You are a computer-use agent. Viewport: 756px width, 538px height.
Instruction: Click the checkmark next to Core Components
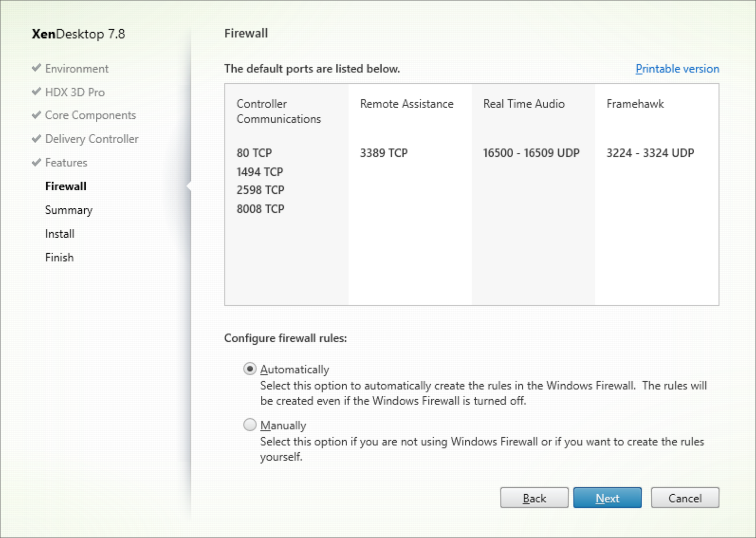click(x=36, y=115)
